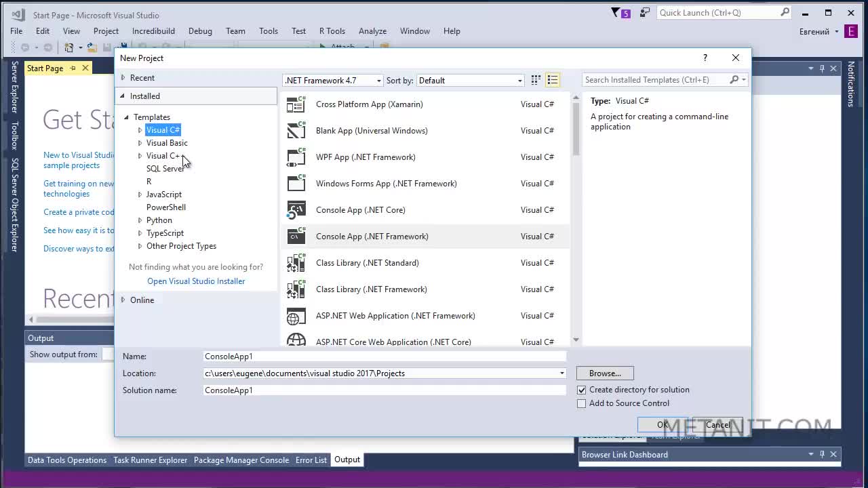Screen dimensions: 868x488
Task: Click Discover ways to extend link
Action: (79, 249)
